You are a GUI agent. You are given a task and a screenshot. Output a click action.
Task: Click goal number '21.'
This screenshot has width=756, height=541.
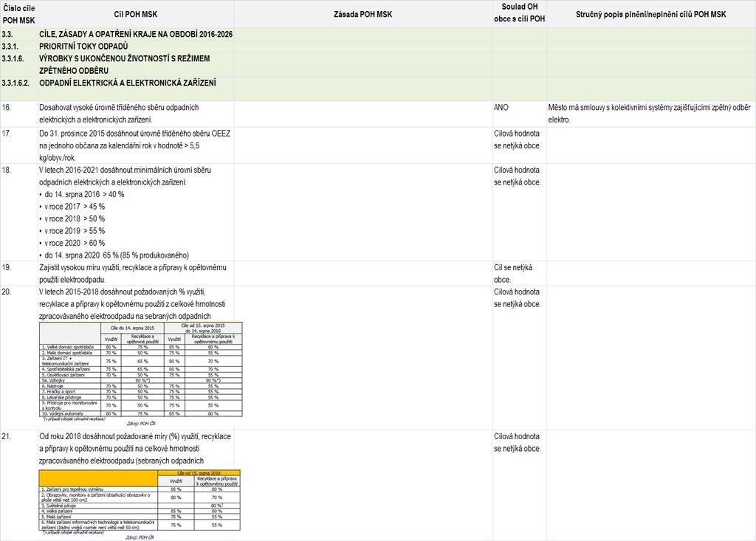click(6, 436)
